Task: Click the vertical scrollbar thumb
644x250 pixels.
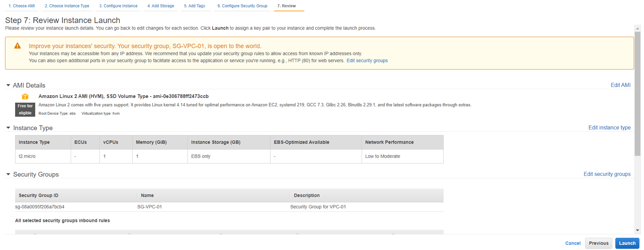Action: click(637, 93)
